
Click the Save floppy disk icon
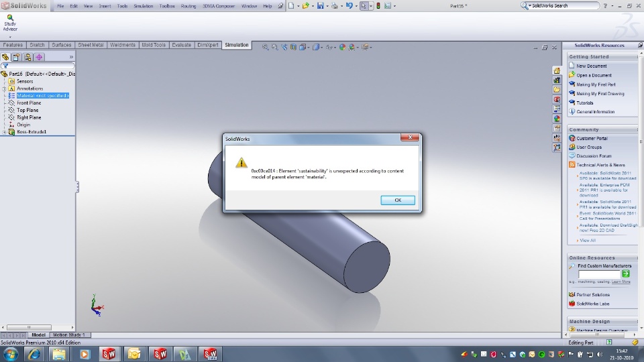click(321, 6)
